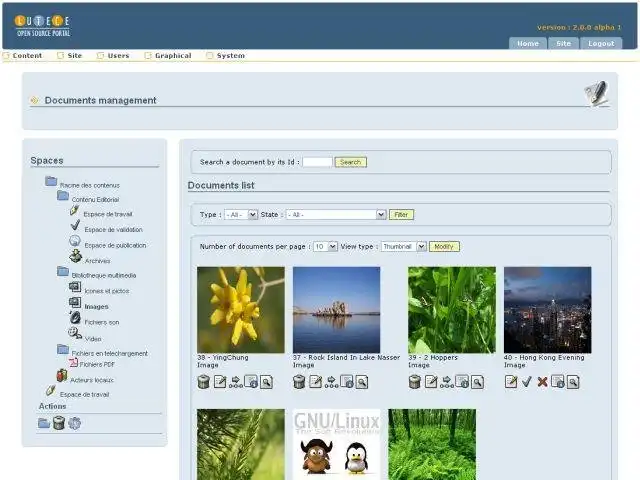The image size is (640, 480).
Task: Click the Logout tab
Action: click(601, 43)
